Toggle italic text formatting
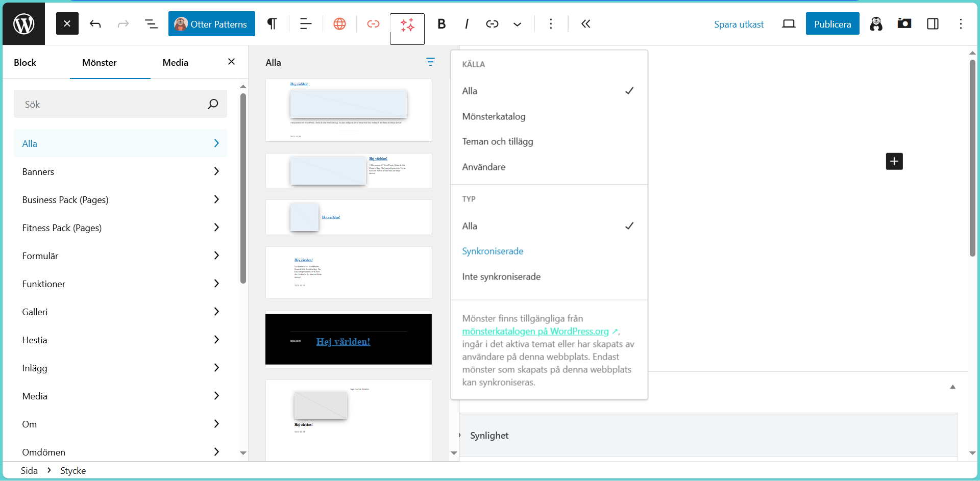The image size is (980, 481). point(467,24)
